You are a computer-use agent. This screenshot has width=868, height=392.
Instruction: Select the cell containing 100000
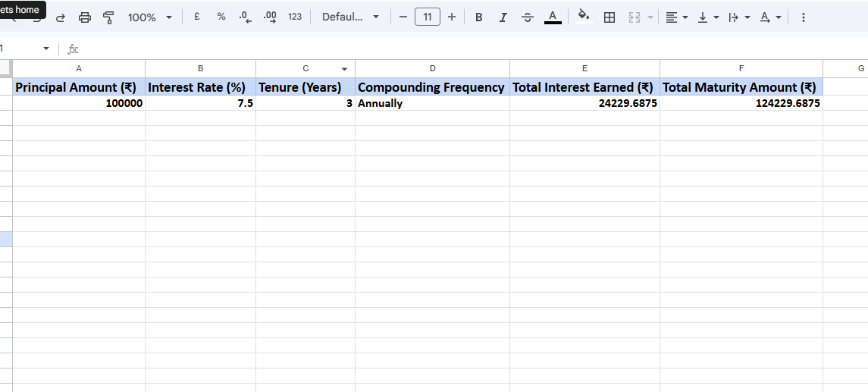point(79,103)
